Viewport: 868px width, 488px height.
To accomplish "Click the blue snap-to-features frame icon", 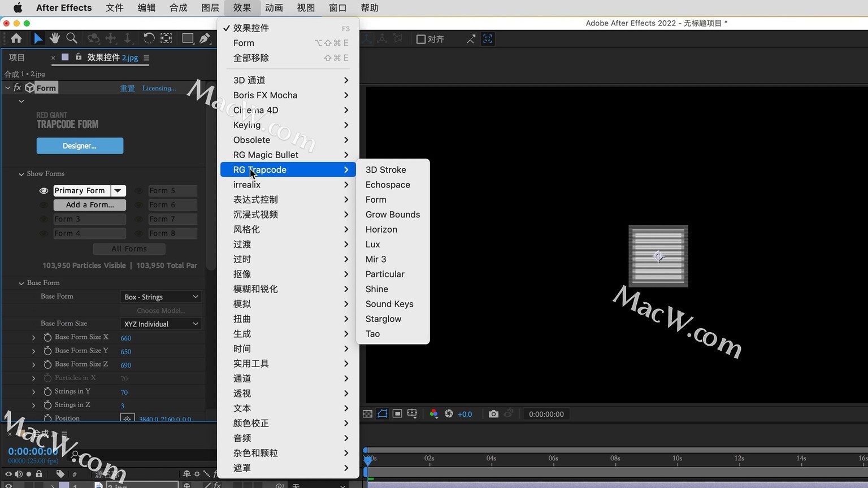I will (x=488, y=39).
